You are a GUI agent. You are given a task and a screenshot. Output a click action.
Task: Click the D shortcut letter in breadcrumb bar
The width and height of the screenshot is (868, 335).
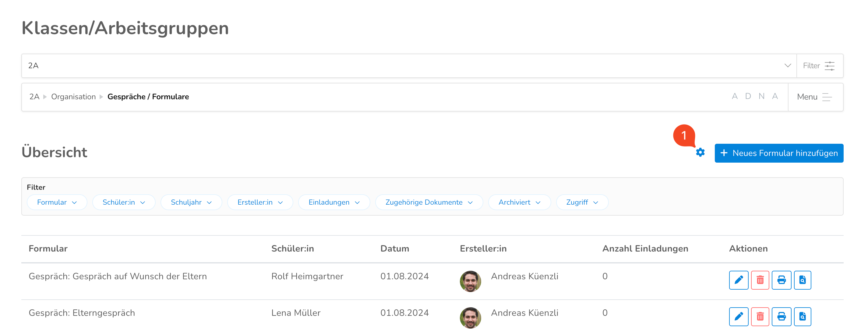coord(748,96)
